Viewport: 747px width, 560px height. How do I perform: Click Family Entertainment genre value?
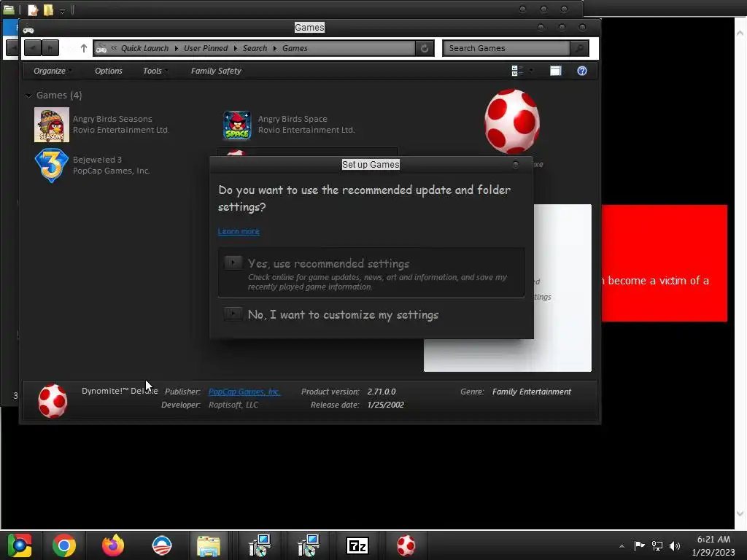pos(532,392)
